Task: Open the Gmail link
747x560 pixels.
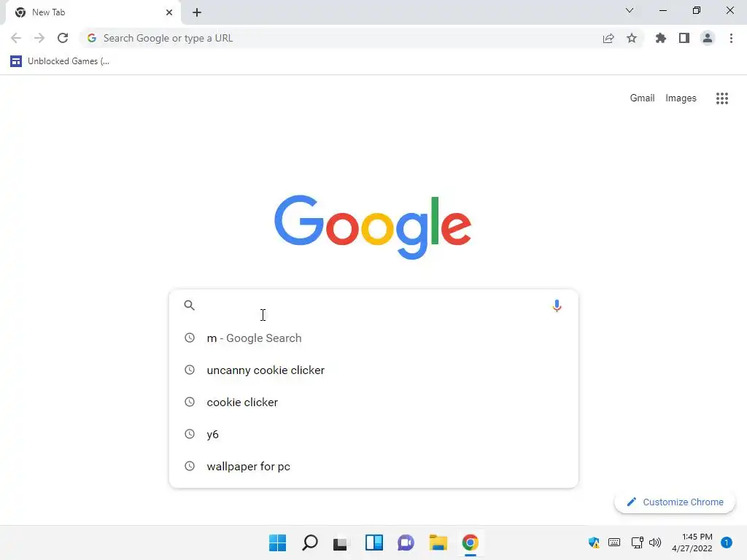Action: [x=642, y=98]
